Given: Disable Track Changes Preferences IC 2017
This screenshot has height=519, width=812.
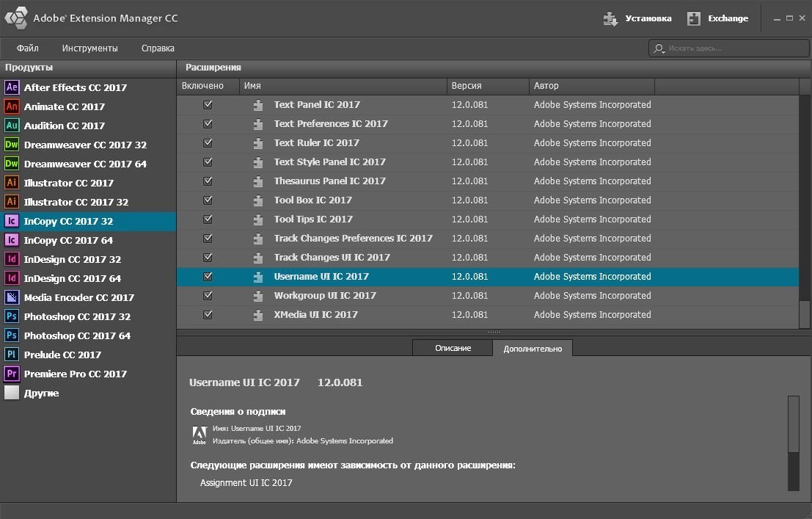Looking at the screenshot, I should tap(208, 239).
